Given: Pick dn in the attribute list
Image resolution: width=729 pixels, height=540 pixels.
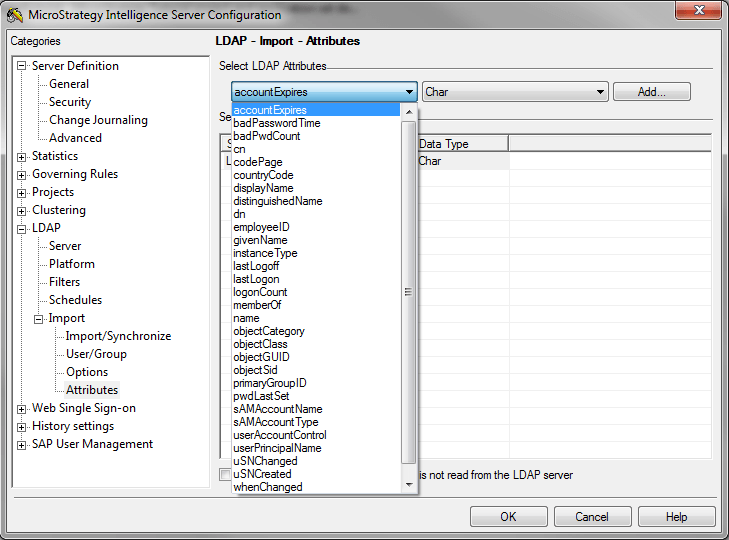Looking at the screenshot, I should (316, 214).
